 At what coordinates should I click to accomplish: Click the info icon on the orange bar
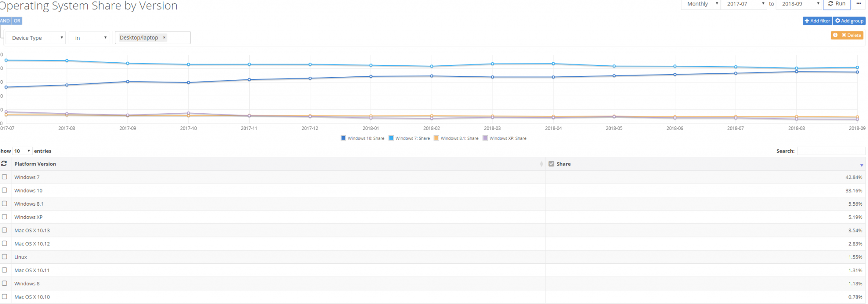coord(835,35)
